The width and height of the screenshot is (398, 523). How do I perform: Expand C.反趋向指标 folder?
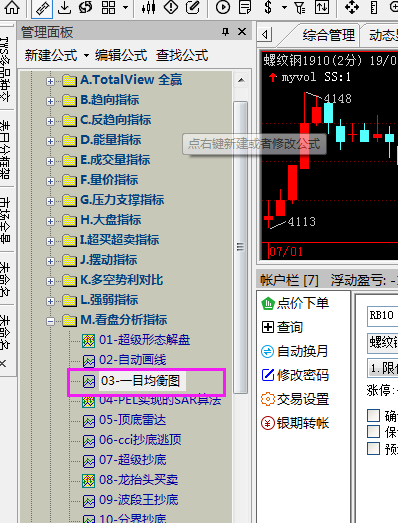pos(50,121)
